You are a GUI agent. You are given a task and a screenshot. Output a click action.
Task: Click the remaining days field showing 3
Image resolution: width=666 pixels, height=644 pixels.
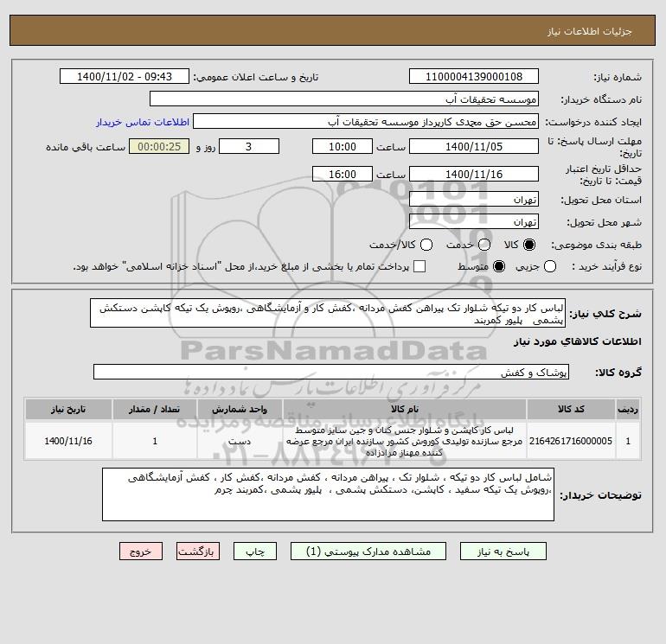[249, 146]
